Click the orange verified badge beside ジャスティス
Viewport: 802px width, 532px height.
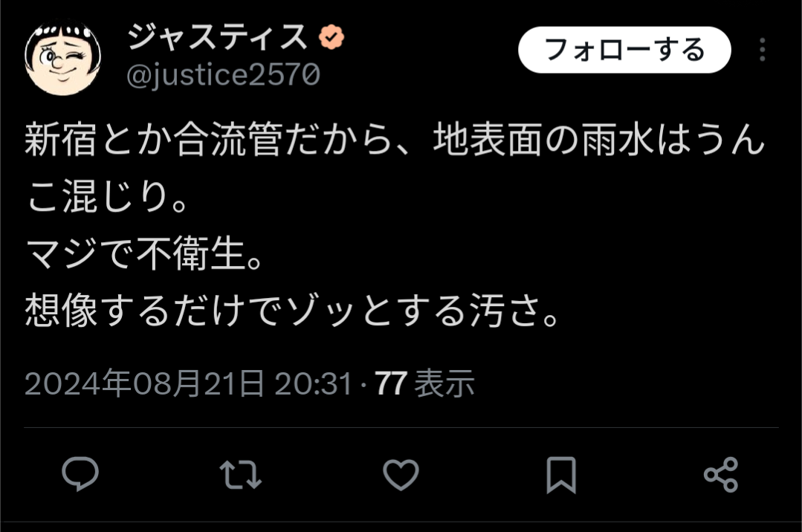coord(332,37)
